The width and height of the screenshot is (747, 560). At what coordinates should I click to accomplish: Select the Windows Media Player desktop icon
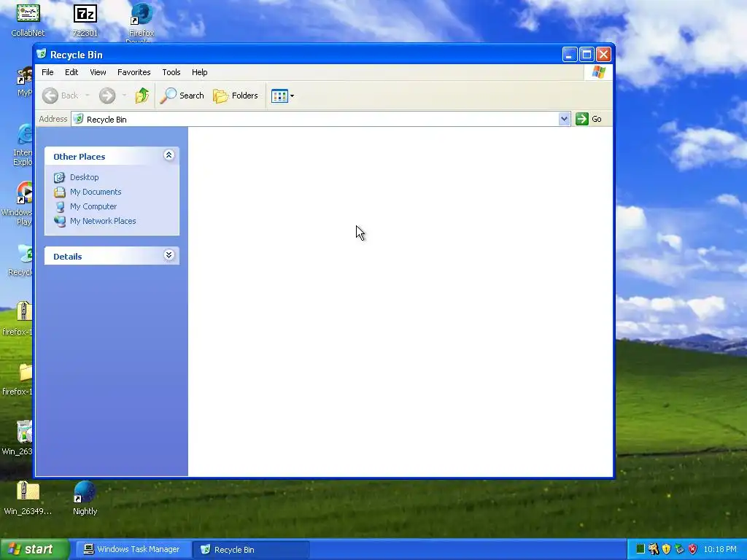coord(19,204)
